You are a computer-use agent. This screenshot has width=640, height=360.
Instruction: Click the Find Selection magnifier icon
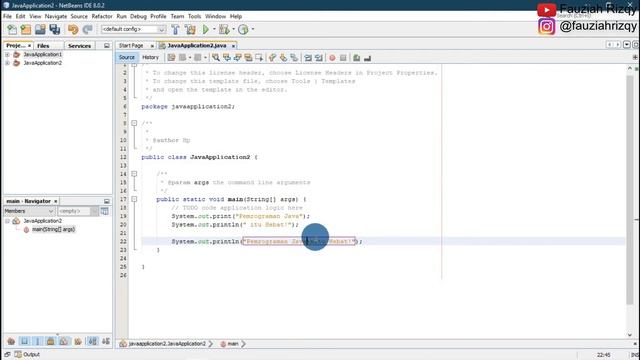coord(216,58)
